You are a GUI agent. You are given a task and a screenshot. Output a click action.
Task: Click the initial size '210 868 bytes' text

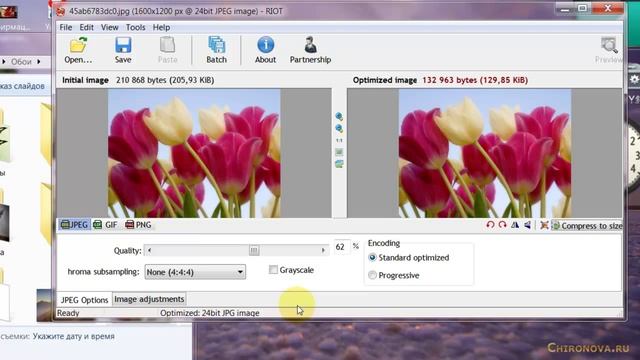pyautogui.click(x=165, y=80)
